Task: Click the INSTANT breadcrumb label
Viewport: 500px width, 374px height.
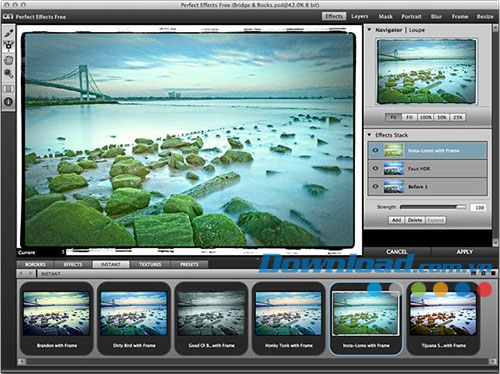Action: point(51,274)
